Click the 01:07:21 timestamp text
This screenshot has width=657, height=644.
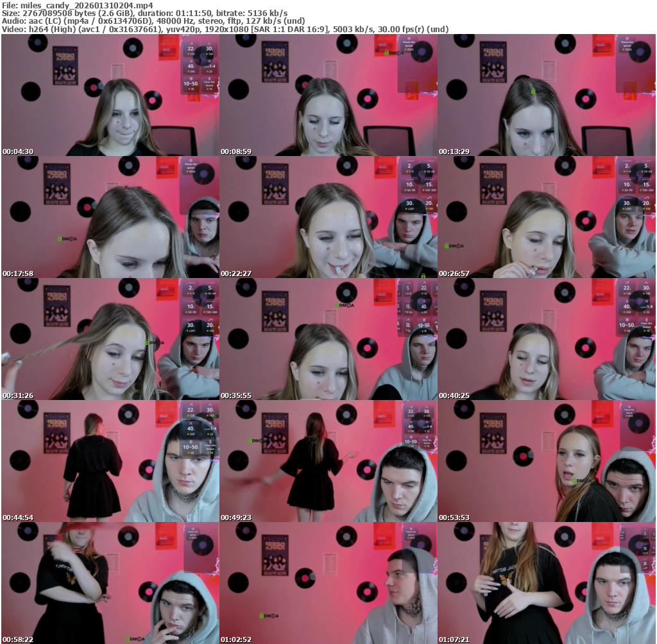pos(454,640)
